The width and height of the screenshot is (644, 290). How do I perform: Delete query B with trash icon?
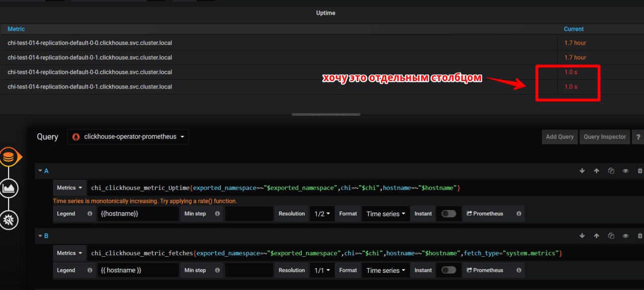point(640,236)
